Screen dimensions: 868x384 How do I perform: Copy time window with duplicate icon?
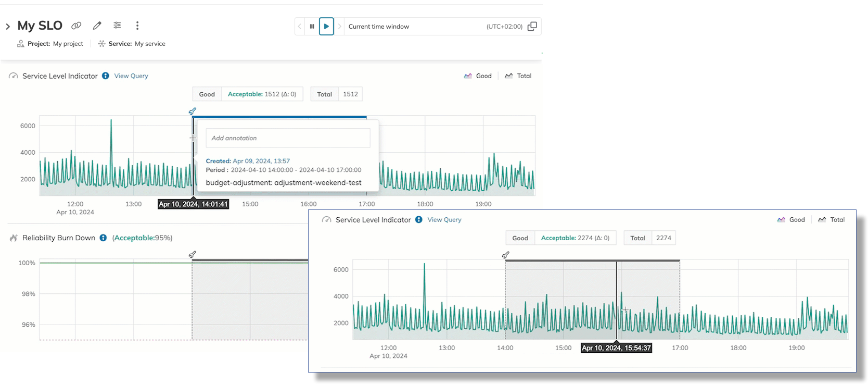pos(532,27)
